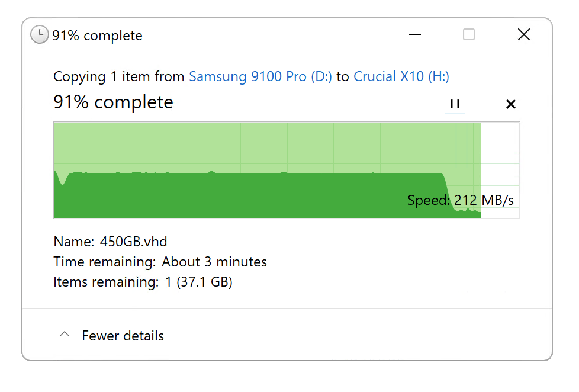Collapse details with the chevron arrow
Screen dimensions: 579x392
coord(65,335)
